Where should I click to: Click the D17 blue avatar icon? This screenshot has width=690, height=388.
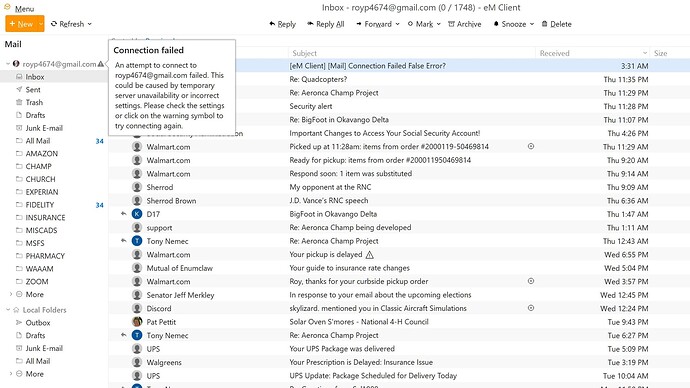(137, 214)
